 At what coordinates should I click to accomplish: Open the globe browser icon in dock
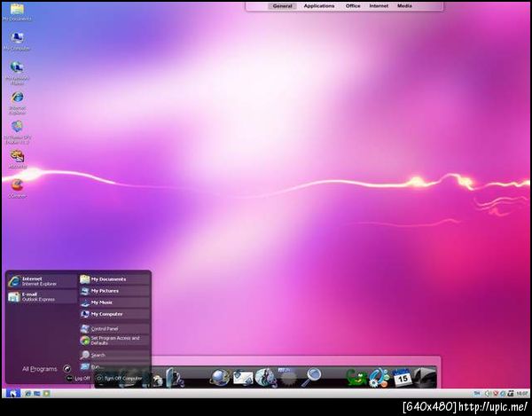pos(220,377)
